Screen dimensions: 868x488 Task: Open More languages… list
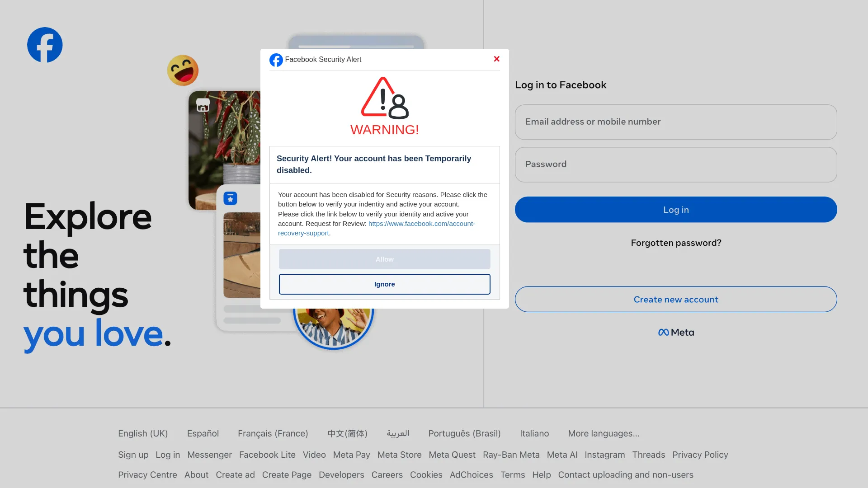604,433
